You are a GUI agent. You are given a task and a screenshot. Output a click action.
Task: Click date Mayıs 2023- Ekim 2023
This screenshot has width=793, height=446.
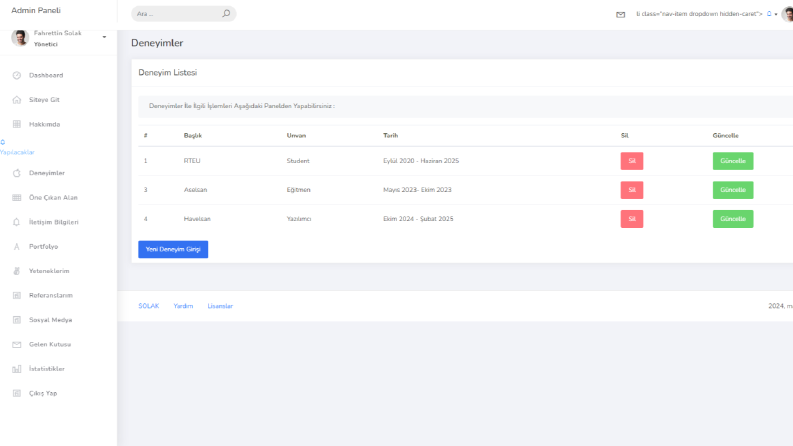417,190
